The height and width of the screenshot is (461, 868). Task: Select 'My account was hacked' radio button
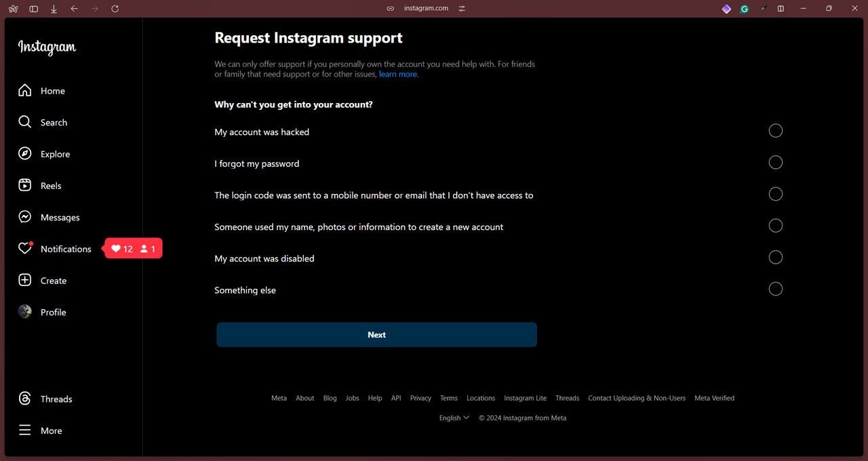point(776,131)
